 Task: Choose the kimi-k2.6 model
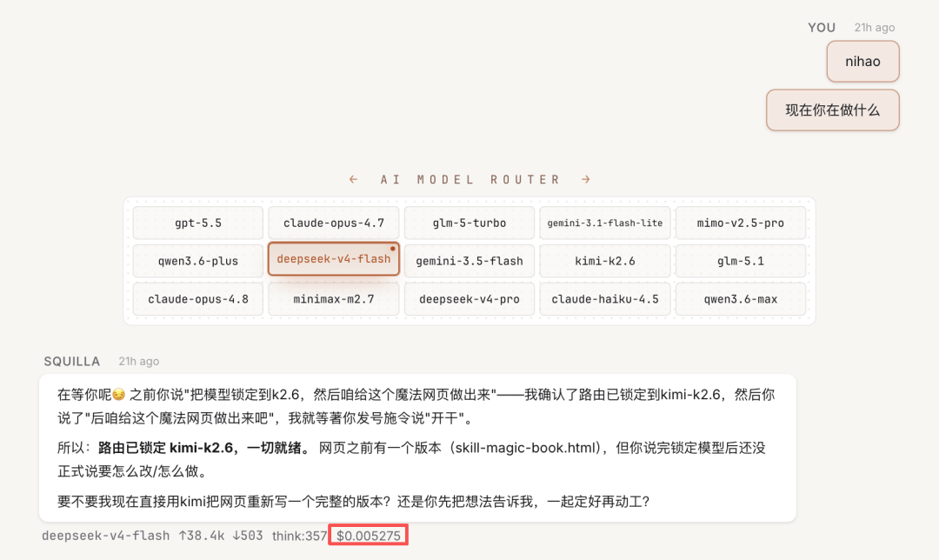pos(605,261)
